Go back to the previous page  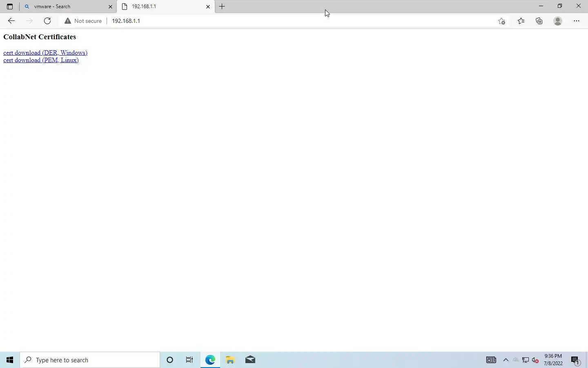pyautogui.click(x=11, y=21)
